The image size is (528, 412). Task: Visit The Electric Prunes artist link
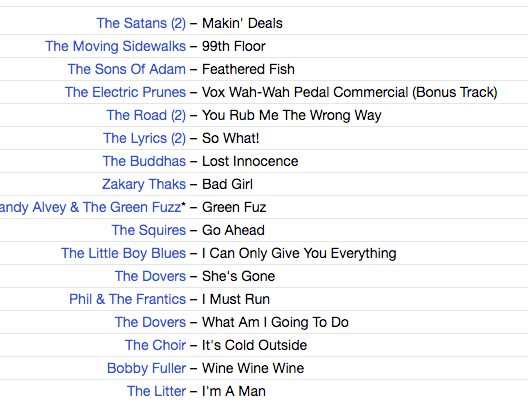(x=125, y=92)
